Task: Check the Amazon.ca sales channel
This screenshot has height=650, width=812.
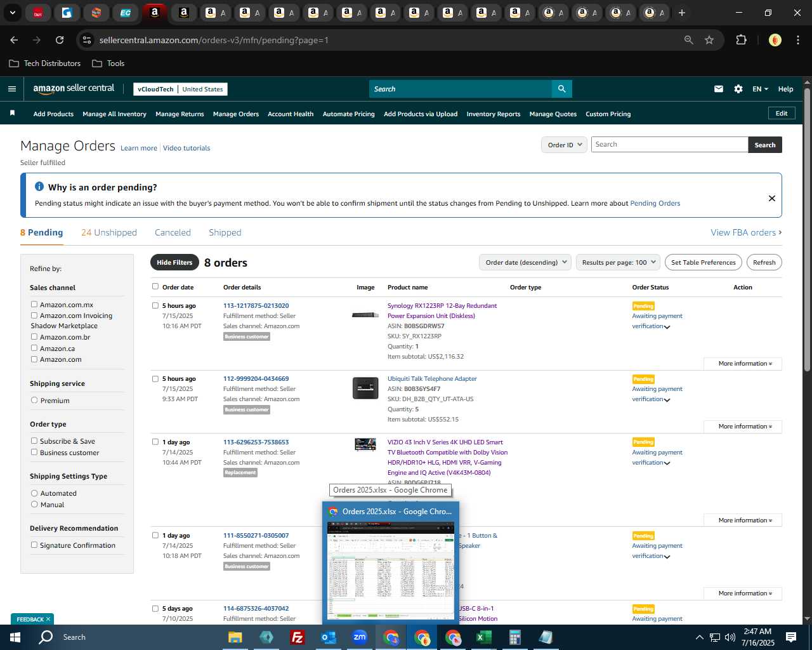Action: point(34,348)
